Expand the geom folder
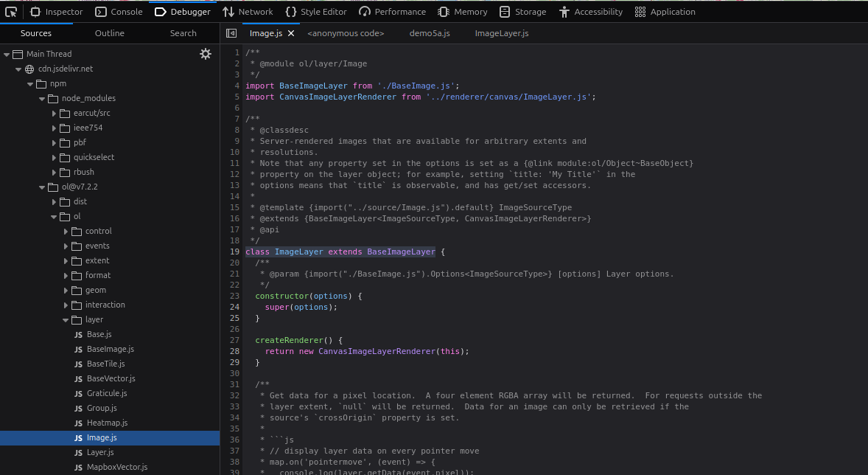Viewport: 868px width, 475px height. click(66, 291)
